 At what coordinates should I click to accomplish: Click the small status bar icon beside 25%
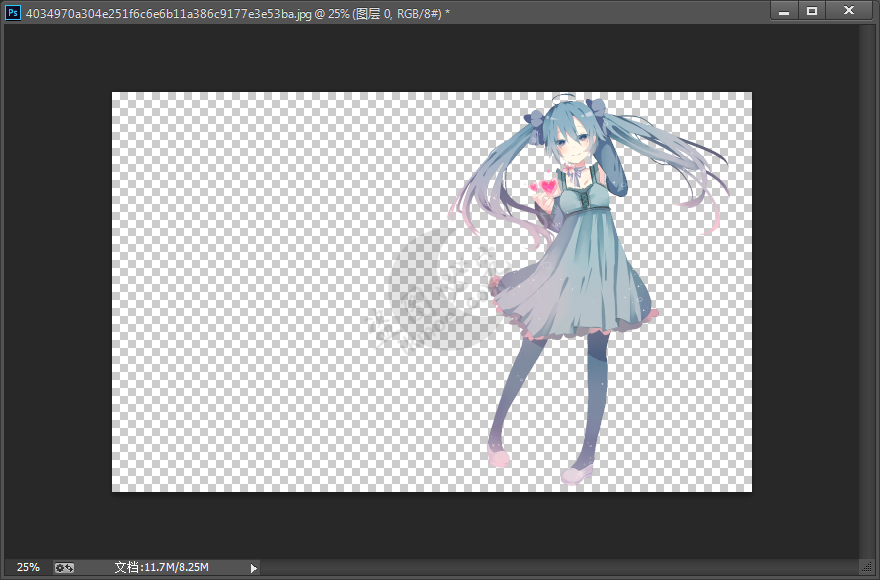(64, 568)
